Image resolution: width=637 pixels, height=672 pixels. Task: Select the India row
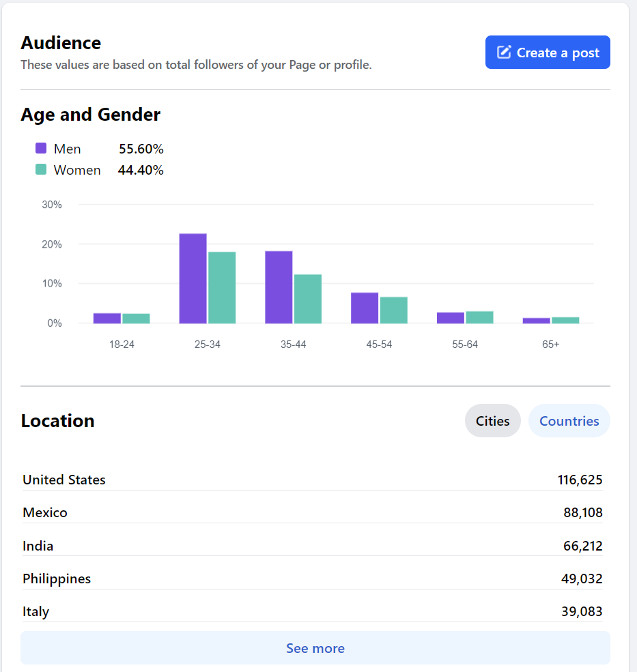coord(312,546)
